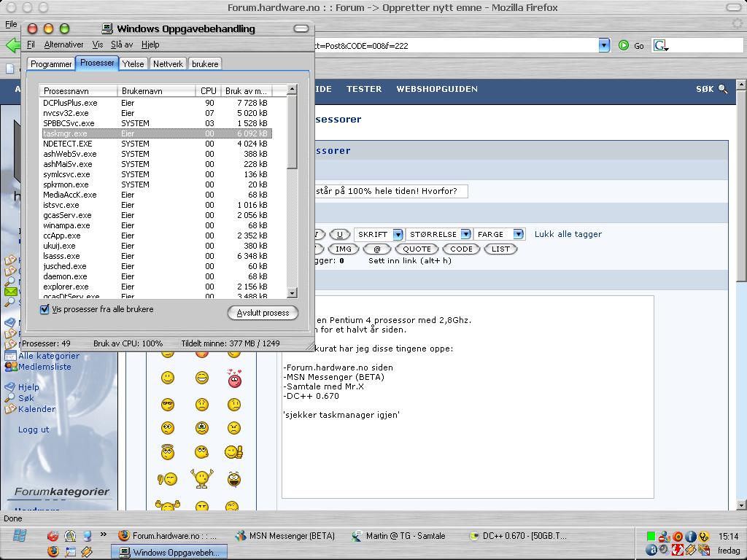Click the underline U button
Screen dimensions: 747x560
340,234
